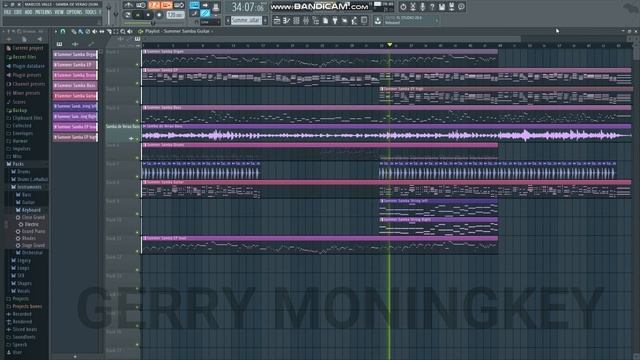Click the Record button in transport

[159, 15]
